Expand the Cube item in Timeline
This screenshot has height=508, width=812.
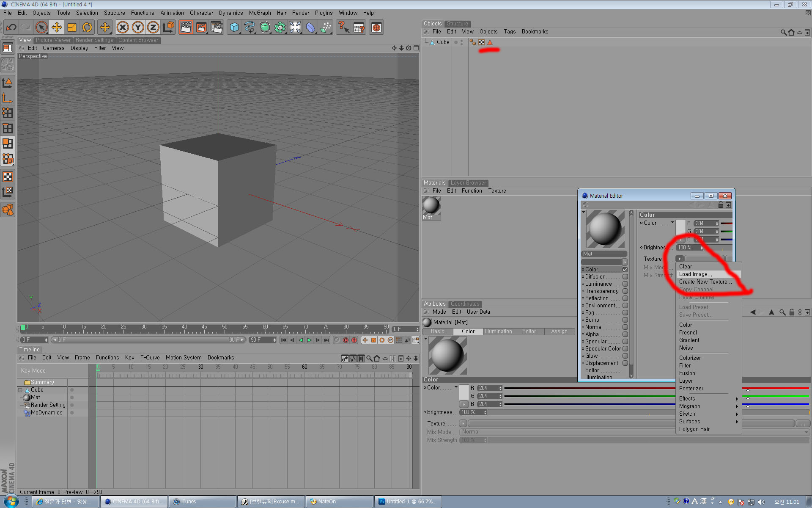[20, 390]
